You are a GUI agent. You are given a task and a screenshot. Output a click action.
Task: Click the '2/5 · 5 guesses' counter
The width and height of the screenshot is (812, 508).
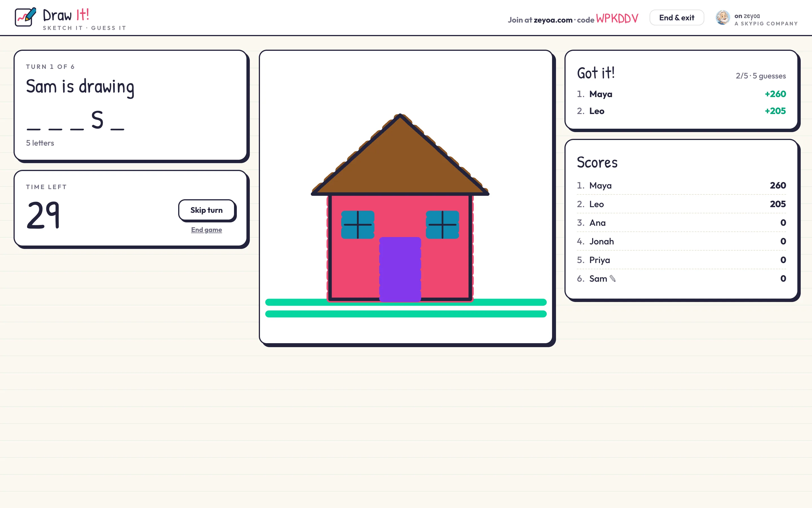tap(761, 76)
